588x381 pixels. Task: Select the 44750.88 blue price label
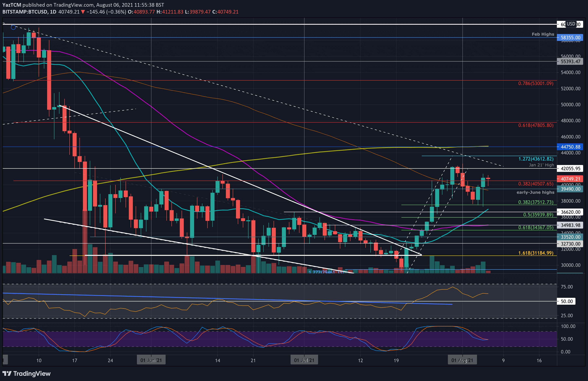tap(570, 147)
